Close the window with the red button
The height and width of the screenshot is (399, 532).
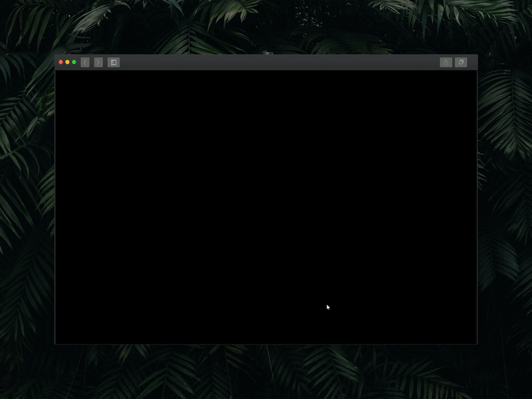(61, 62)
